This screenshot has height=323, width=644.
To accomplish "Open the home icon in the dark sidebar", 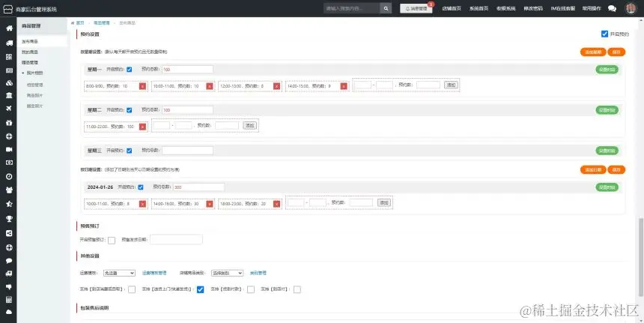I will (x=9, y=28).
